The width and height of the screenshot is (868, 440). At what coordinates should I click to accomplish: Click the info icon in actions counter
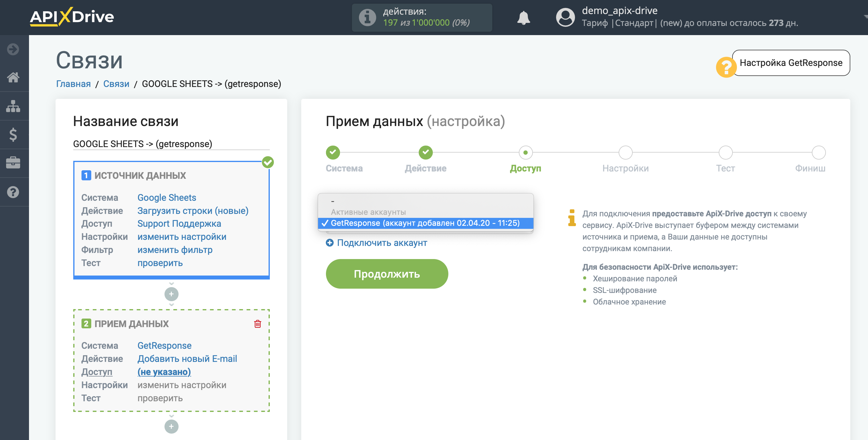(367, 17)
